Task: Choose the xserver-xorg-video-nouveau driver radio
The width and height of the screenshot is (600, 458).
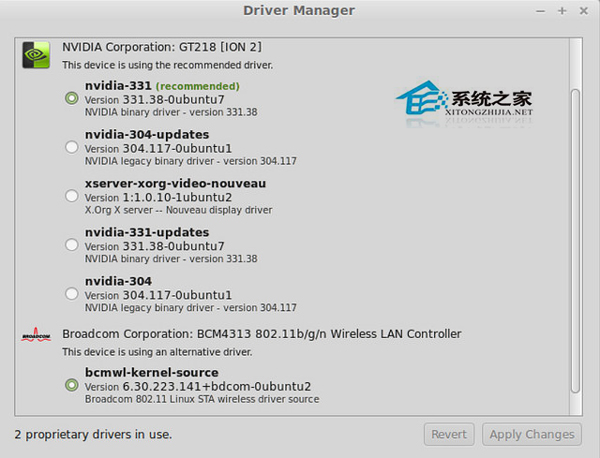Action: [x=72, y=196]
